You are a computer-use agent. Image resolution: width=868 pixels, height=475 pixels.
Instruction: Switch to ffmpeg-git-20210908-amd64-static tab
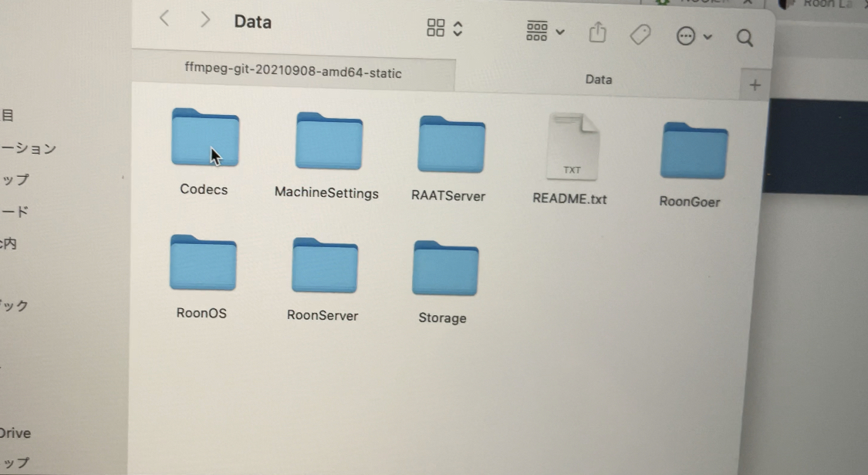pos(293,71)
